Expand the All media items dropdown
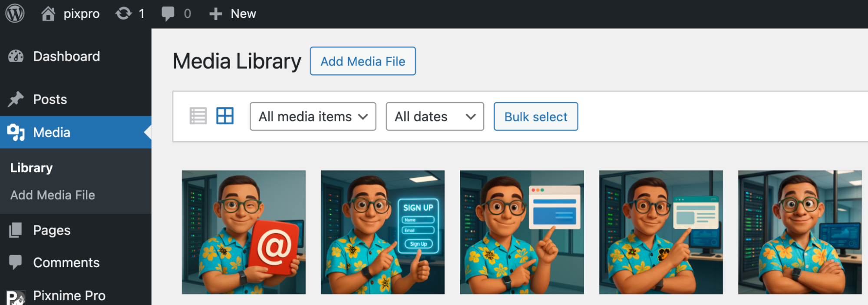The image size is (868, 305). [x=313, y=116]
